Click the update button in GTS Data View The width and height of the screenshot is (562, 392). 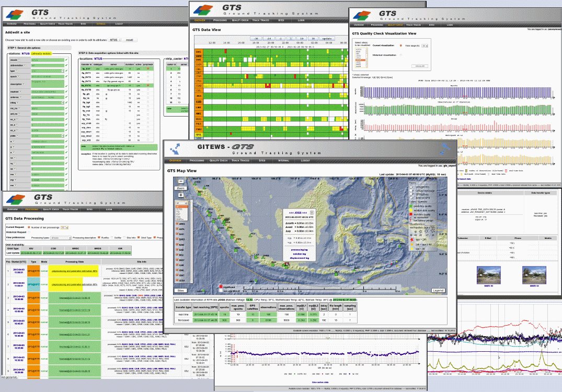[326, 39]
